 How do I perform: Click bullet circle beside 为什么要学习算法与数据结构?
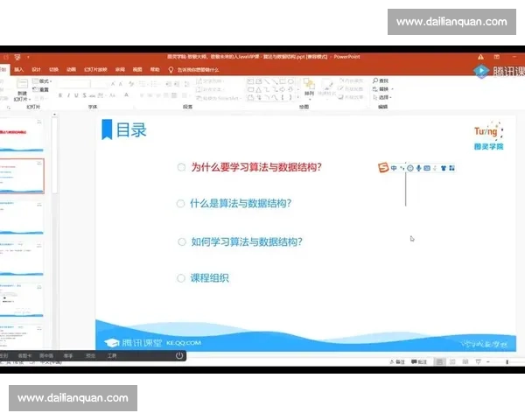point(181,167)
